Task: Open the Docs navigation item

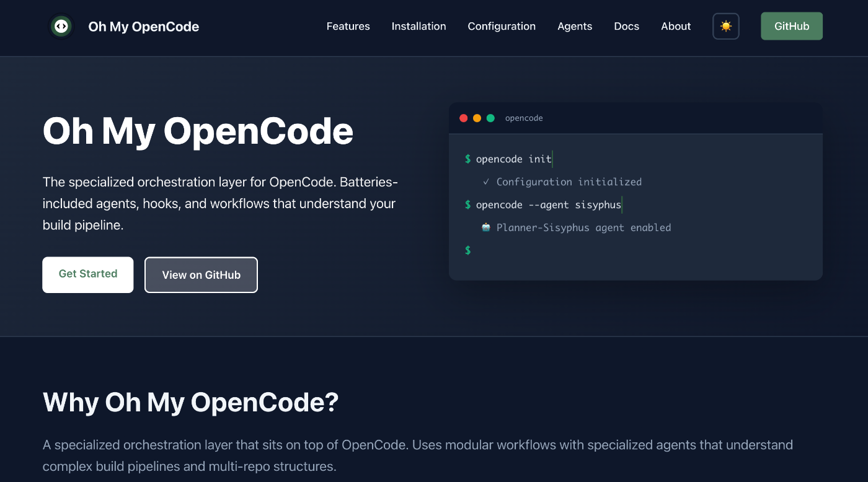Action: [626, 26]
